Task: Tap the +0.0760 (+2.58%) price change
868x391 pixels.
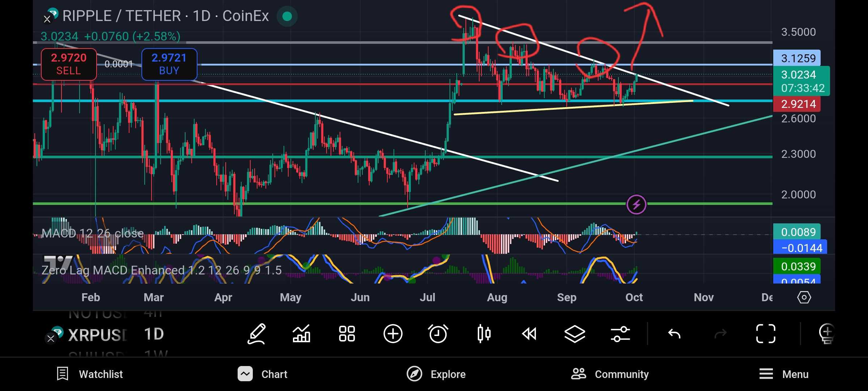Action: (132, 36)
